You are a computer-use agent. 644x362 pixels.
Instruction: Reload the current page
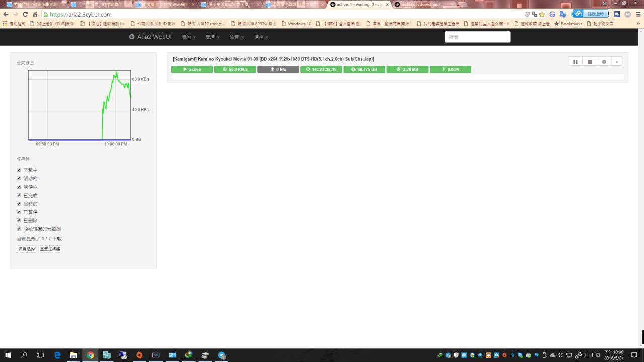coord(25,14)
